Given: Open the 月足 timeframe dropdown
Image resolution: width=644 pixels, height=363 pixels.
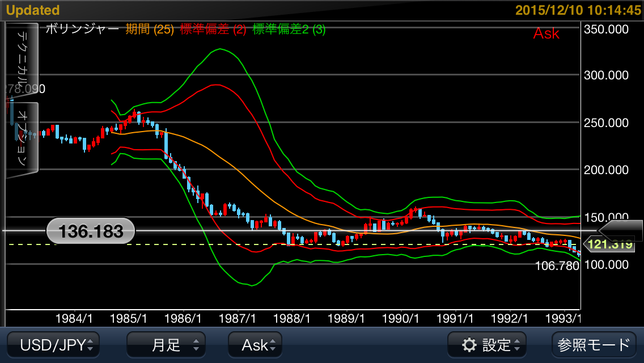Looking at the screenshot, I should (166, 344).
